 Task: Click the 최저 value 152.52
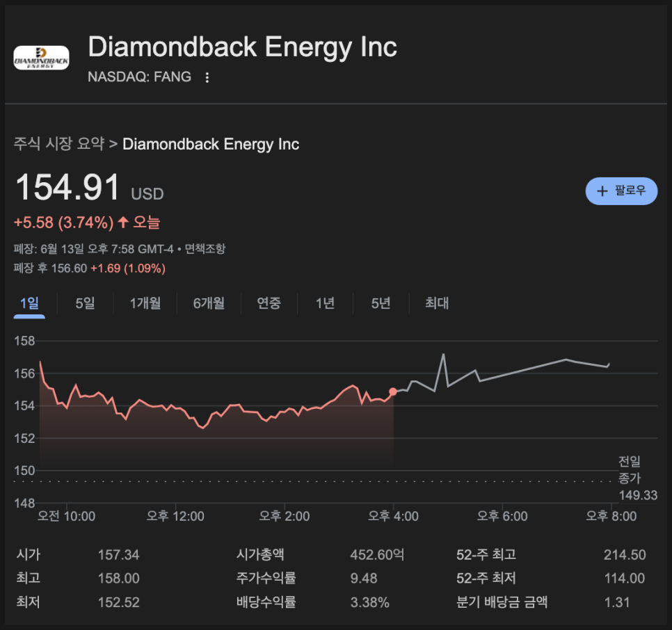(119, 603)
